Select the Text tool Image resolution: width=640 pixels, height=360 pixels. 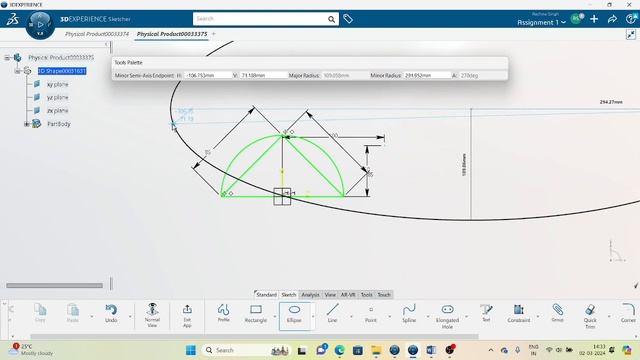coord(486,313)
